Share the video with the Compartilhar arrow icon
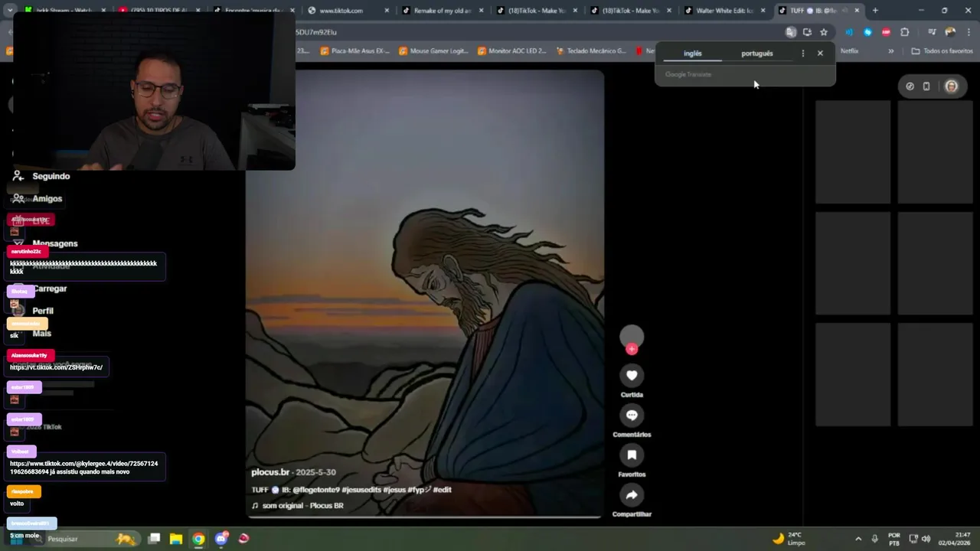The width and height of the screenshot is (980, 551). tap(632, 495)
